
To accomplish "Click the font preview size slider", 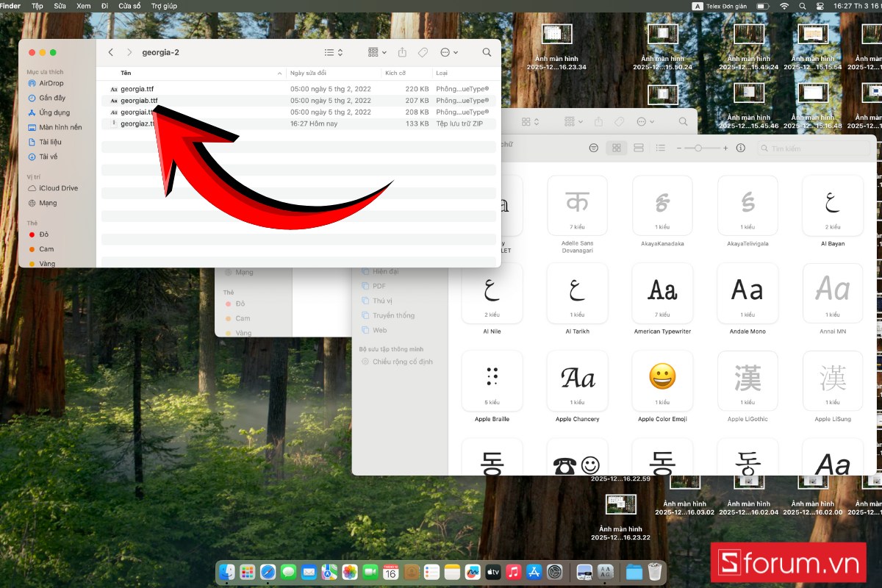I will click(698, 148).
